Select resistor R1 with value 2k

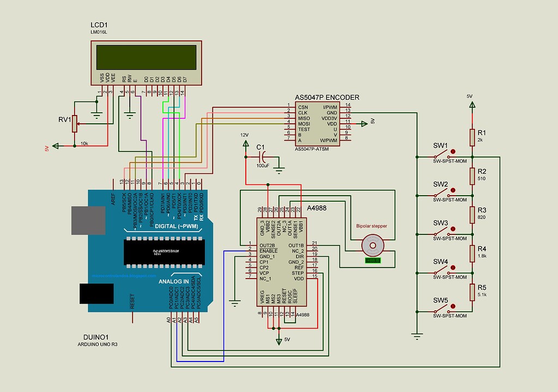473,136
